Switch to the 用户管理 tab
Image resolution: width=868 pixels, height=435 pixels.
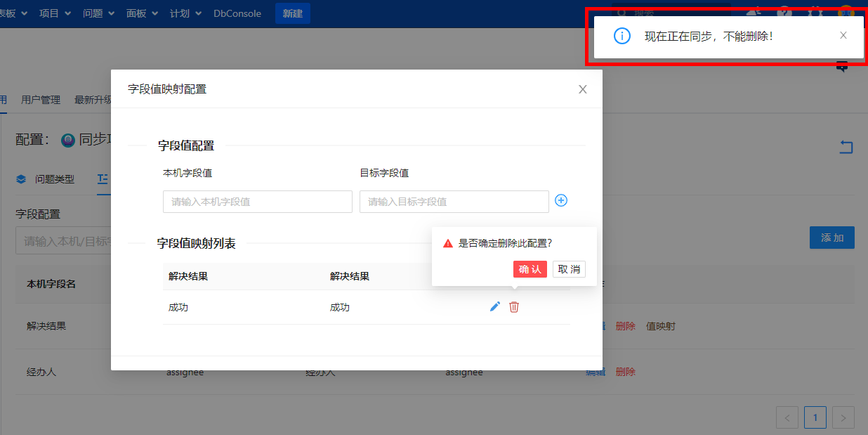41,100
